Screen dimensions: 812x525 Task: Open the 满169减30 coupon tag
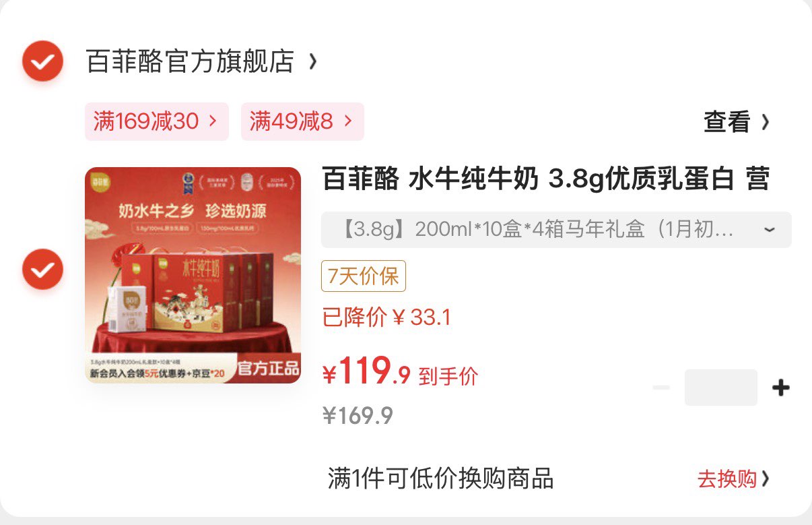(x=156, y=121)
